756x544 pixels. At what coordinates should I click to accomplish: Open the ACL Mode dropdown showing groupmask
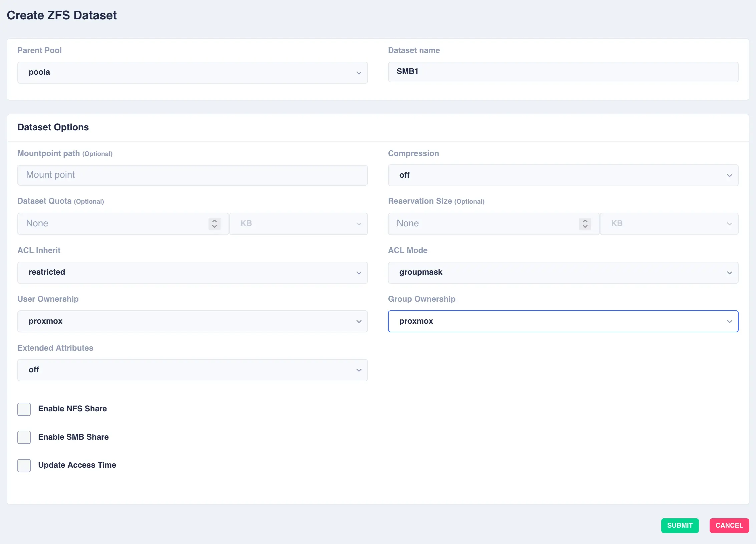click(563, 272)
